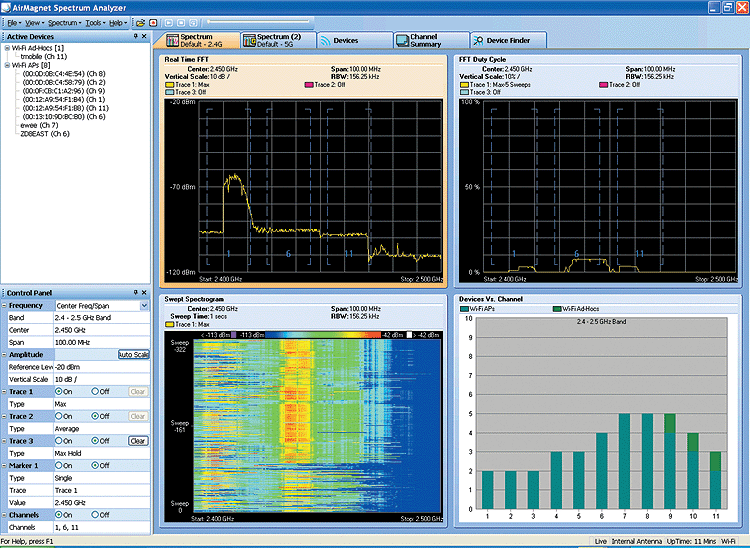Pin the Active Devices panel
Image resolution: width=750 pixels, height=548 pixels.
[135, 36]
